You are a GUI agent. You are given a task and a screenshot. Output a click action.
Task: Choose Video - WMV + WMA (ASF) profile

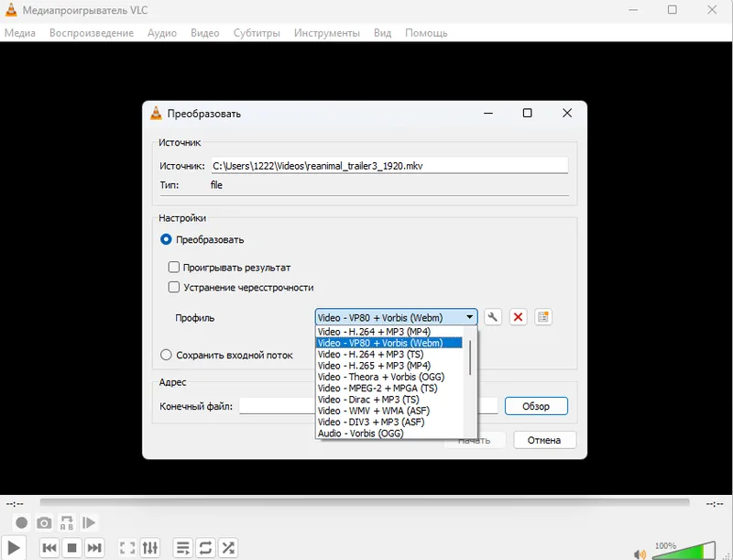tap(388, 411)
